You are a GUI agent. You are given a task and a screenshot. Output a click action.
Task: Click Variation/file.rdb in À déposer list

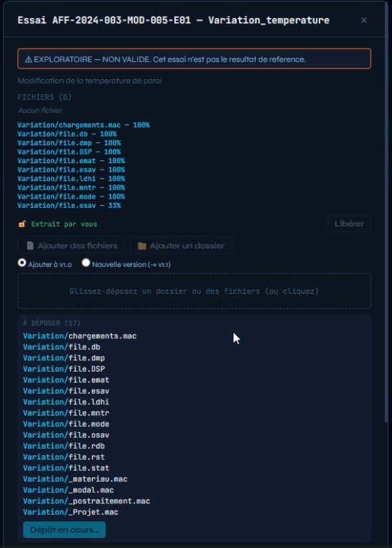[x=64, y=446]
